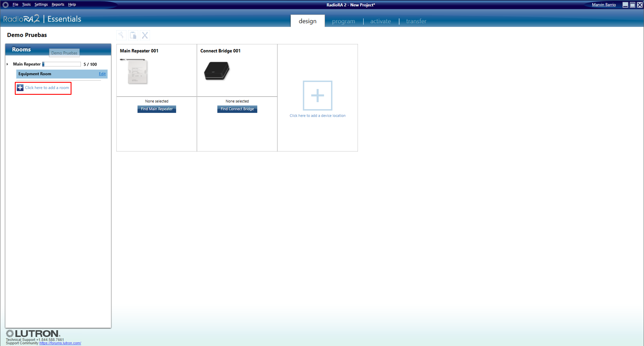This screenshot has width=644, height=346.
Task: Select the Main Repeater device image
Action: coord(135,71)
